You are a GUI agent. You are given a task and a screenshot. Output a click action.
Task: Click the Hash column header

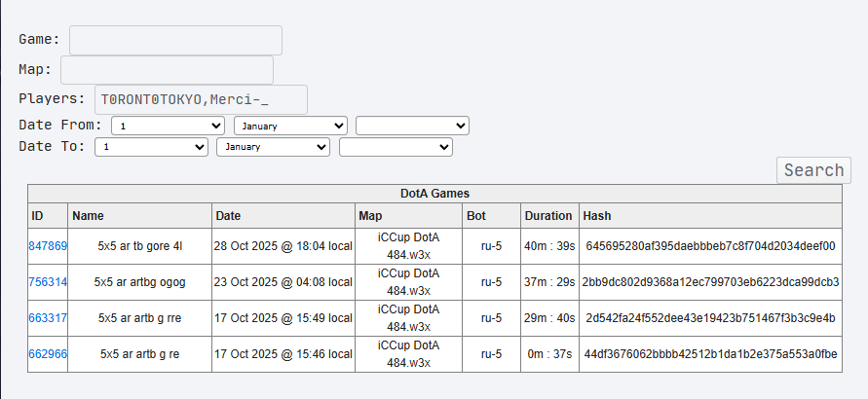click(x=595, y=215)
